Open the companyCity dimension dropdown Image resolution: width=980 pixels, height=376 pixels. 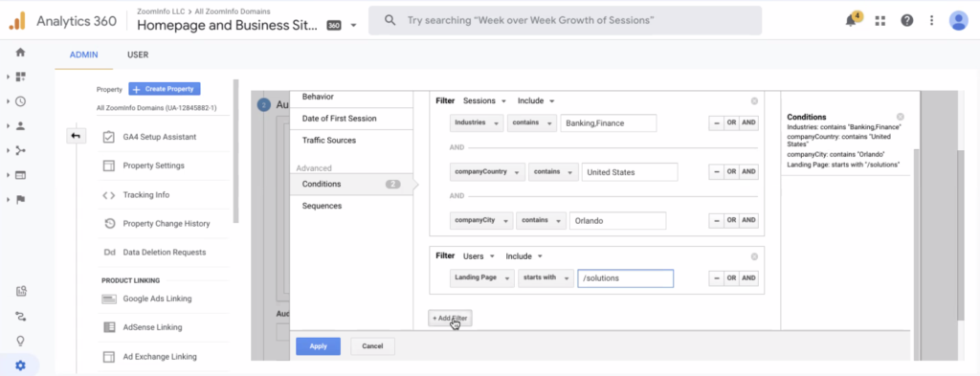481,220
